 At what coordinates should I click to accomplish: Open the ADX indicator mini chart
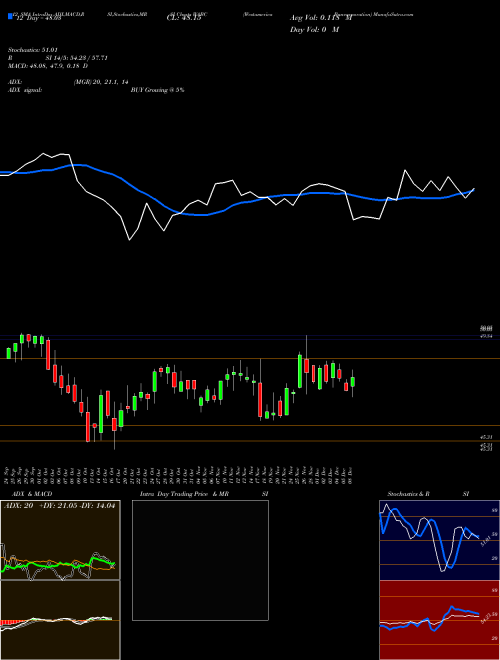pyautogui.click(x=60, y=540)
